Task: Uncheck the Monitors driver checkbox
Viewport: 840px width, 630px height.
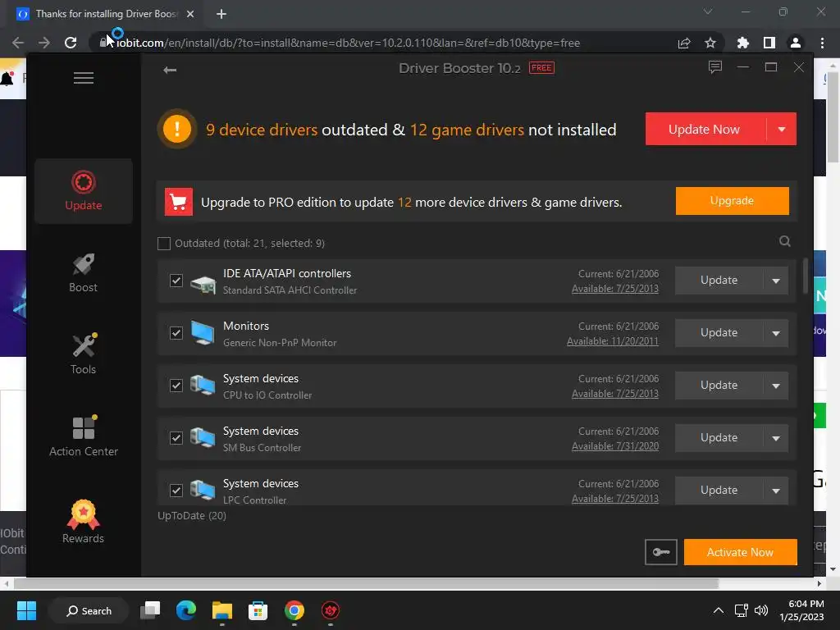Action: click(x=176, y=333)
